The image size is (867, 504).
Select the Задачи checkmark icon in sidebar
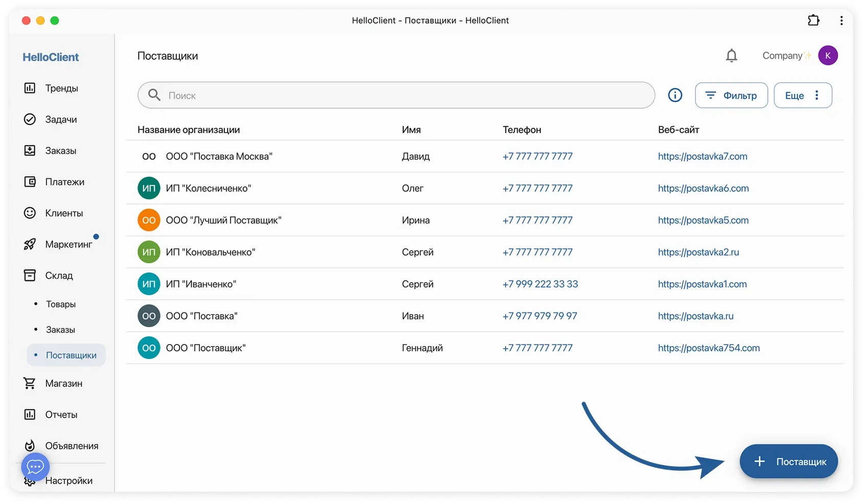[30, 119]
